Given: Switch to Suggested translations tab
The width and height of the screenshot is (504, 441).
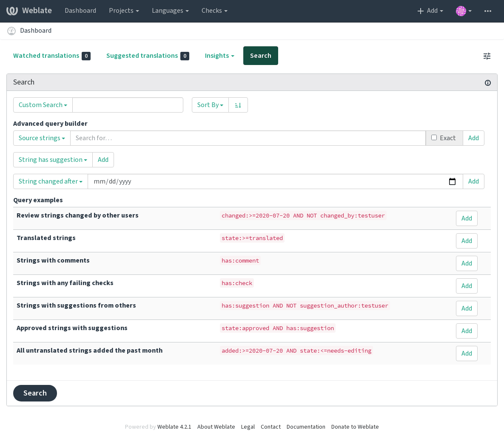Looking at the screenshot, I should [148, 56].
